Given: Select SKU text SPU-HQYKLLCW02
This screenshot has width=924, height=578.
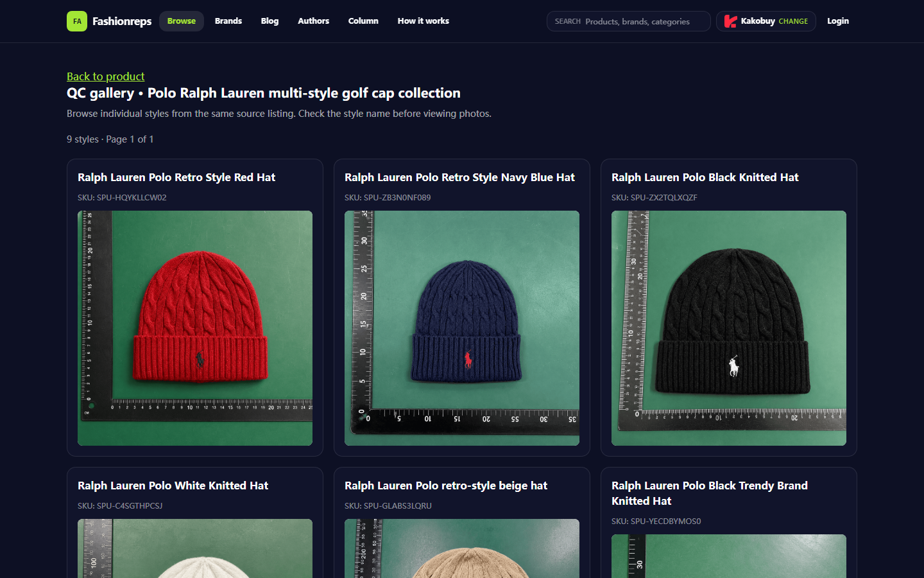Looking at the screenshot, I should (x=132, y=198).
